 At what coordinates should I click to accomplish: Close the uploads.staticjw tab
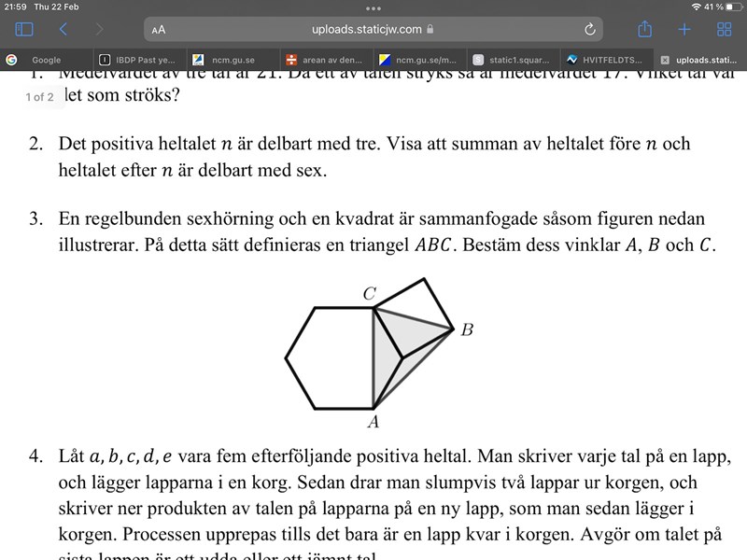point(664,60)
